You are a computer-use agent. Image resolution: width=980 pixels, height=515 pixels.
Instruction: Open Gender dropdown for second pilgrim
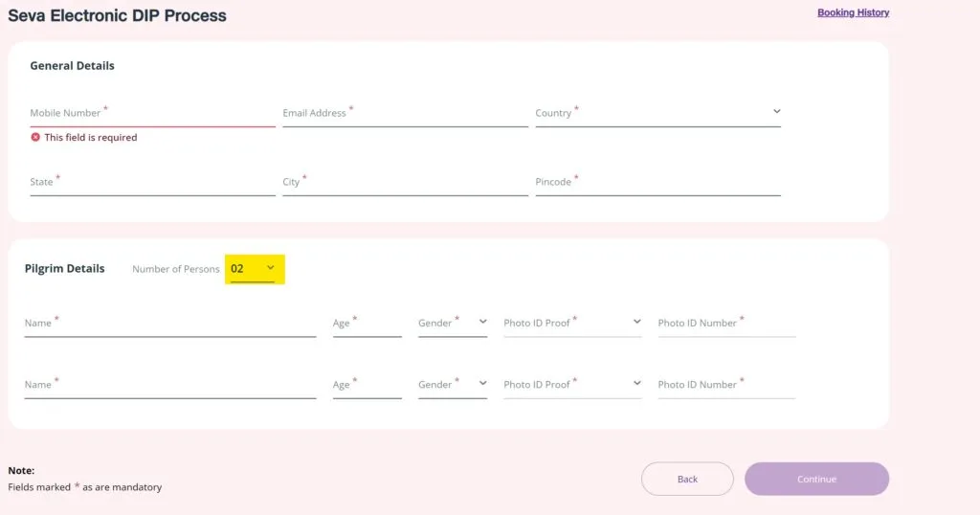click(453, 385)
